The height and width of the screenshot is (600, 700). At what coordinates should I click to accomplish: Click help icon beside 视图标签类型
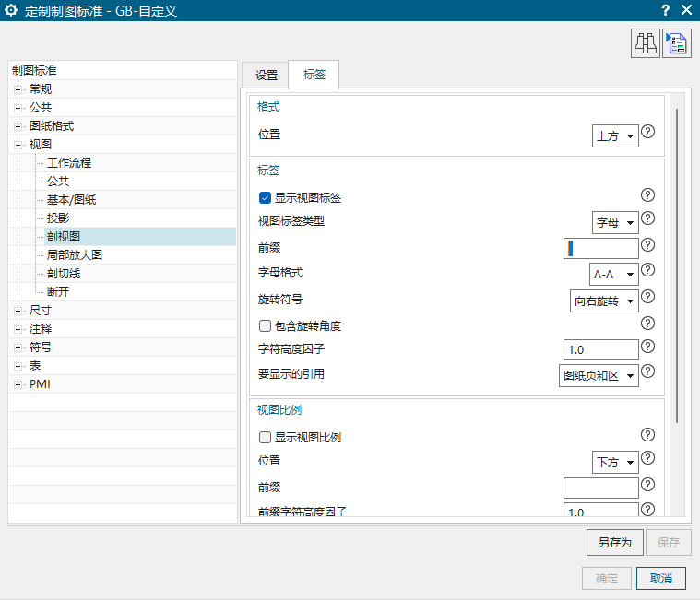(647, 218)
